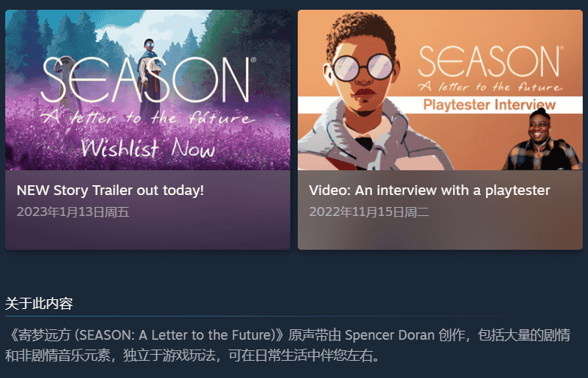Click the empty brown area below interview date
Screen dimensions: 588x378
click(440, 235)
